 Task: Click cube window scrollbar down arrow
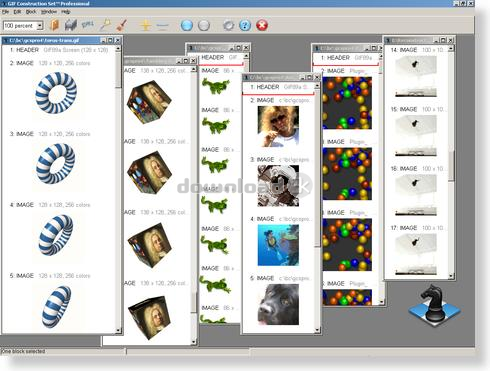(194, 342)
